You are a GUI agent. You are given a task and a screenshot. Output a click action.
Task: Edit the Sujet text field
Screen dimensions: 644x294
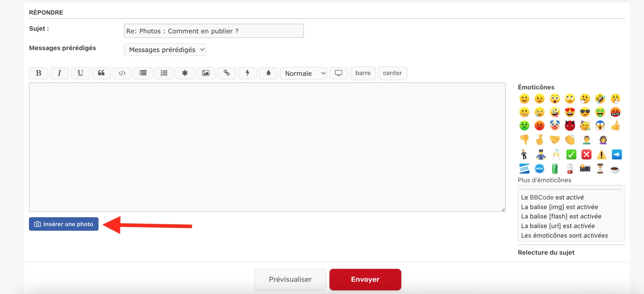pyautogui.click(x=214, y=31)
